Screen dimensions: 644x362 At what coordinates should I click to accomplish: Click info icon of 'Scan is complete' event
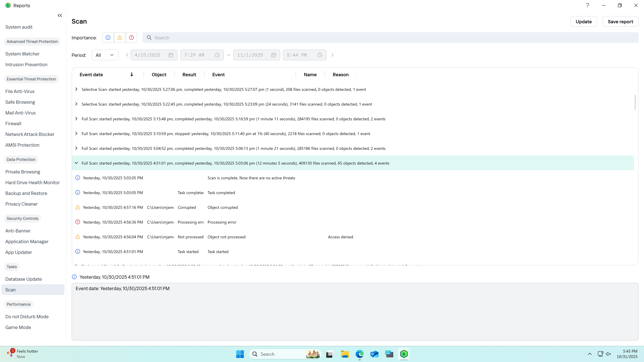click(78, 178)
